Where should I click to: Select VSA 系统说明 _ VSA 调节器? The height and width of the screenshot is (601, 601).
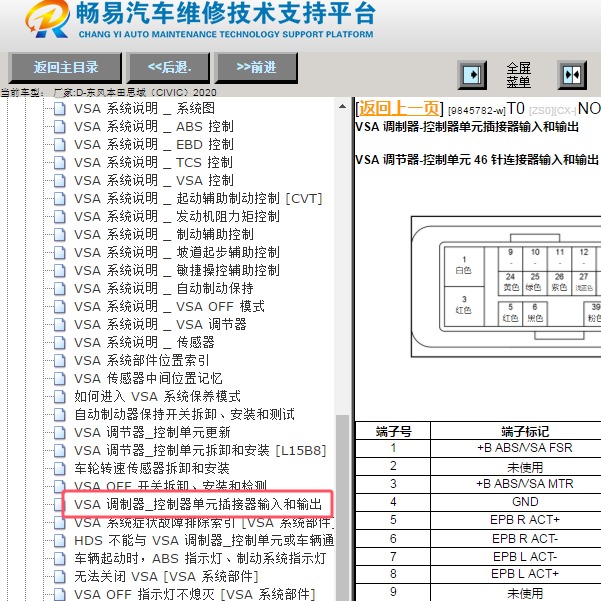click(160, 325)
